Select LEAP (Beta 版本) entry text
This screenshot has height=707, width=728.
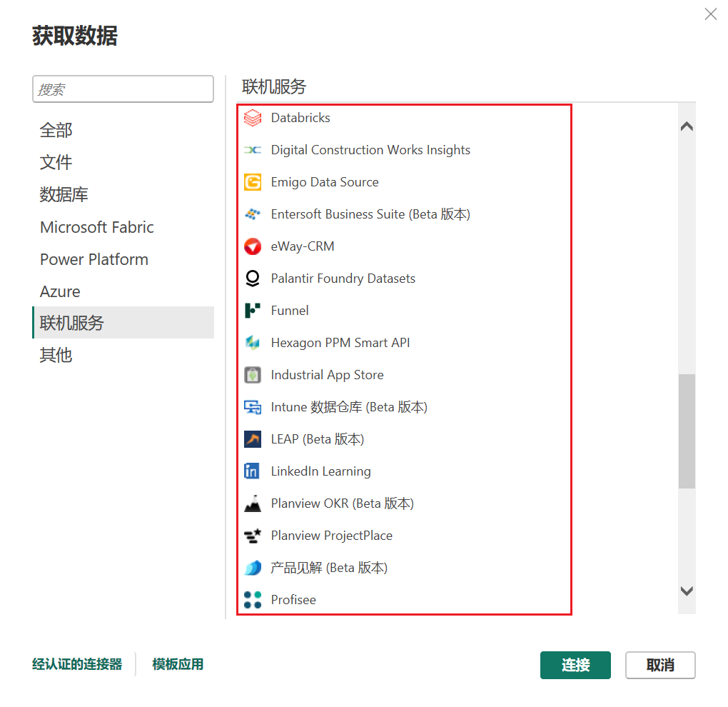(318, 439)
